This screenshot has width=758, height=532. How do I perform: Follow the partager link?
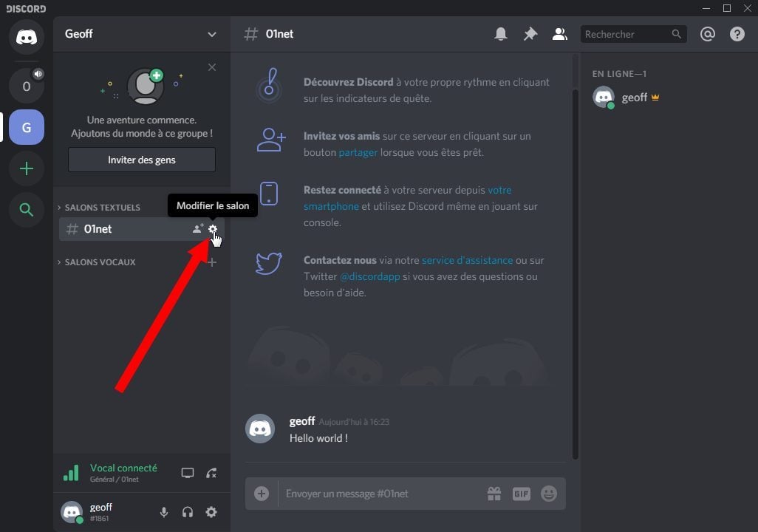(358, 152)
